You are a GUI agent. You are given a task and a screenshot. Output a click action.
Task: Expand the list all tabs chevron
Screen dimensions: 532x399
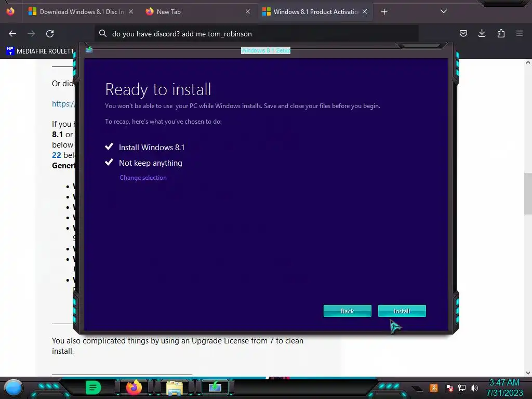click(x=444, y=11)
